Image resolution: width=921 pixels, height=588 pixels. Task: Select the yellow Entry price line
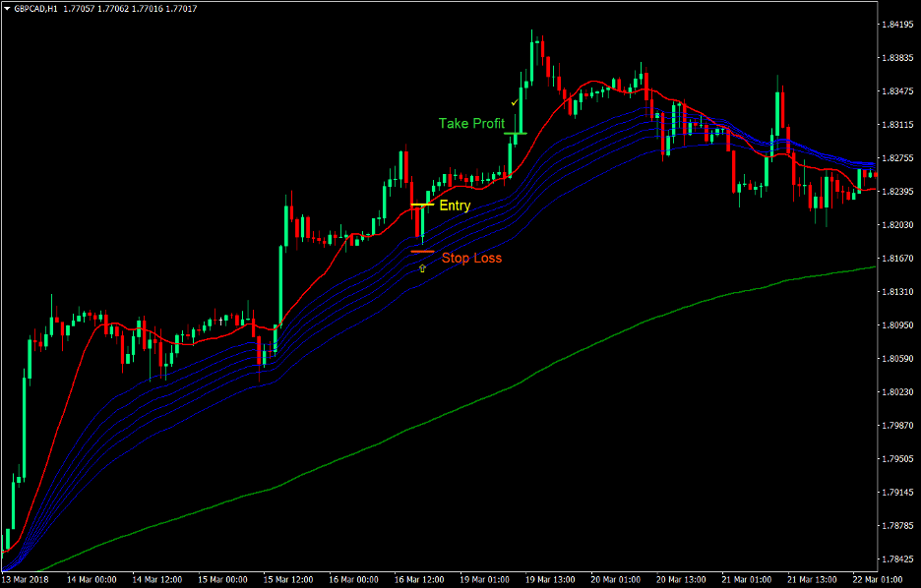pyautogui.click(x=421, y=206)
